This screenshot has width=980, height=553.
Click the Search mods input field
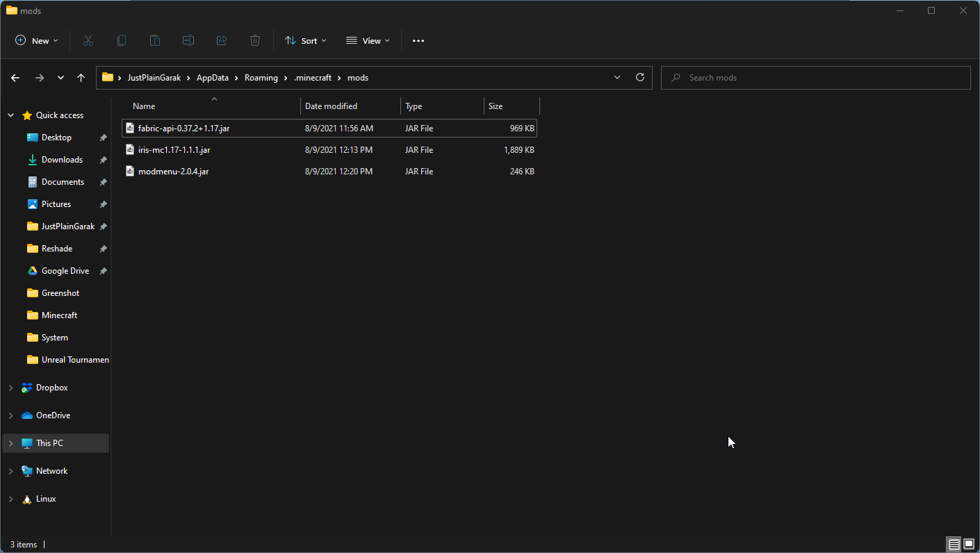click(816, 78)
